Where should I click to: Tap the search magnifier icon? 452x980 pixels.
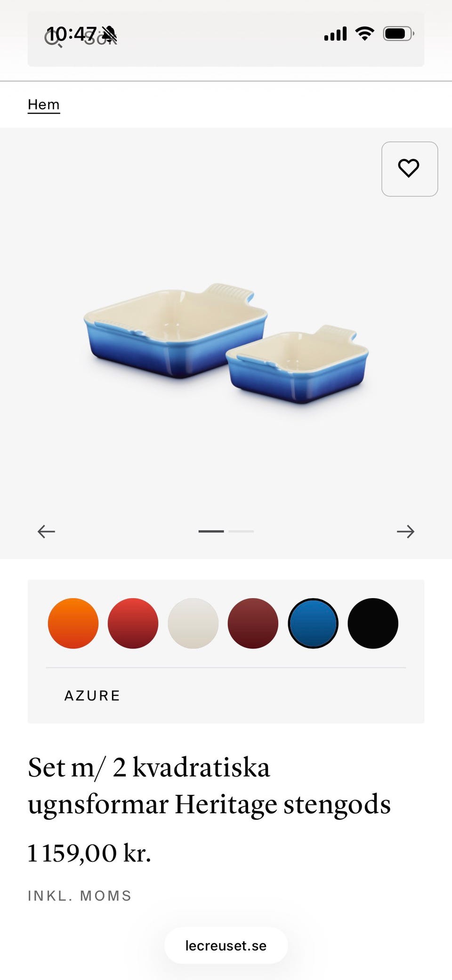[53, 39]
